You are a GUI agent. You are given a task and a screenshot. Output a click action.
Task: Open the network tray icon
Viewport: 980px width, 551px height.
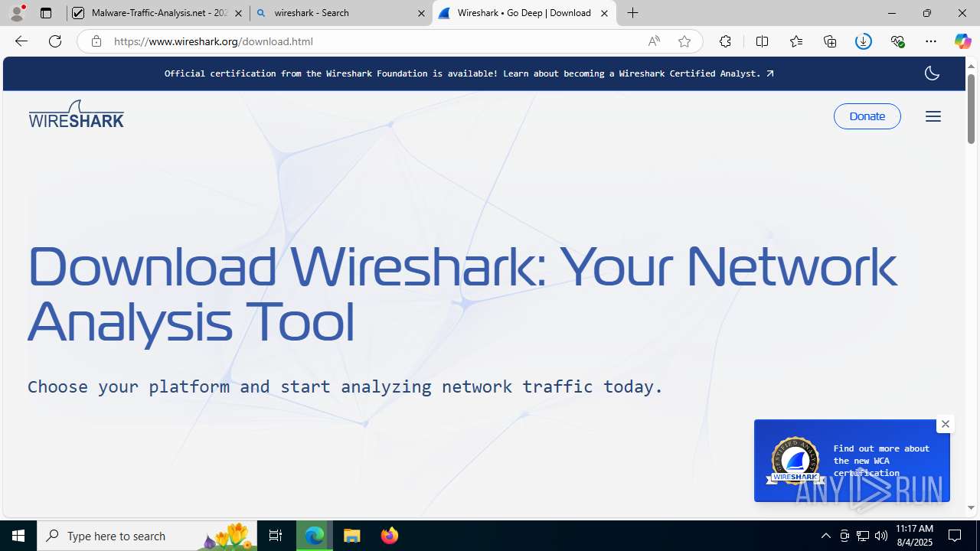863,536
